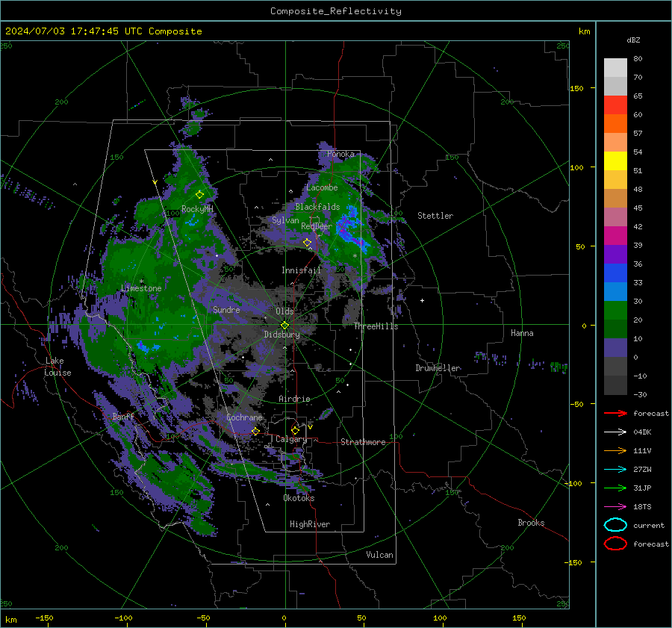
Task: Click the dBZ legend heading
Action: click(x=633, y=40)
